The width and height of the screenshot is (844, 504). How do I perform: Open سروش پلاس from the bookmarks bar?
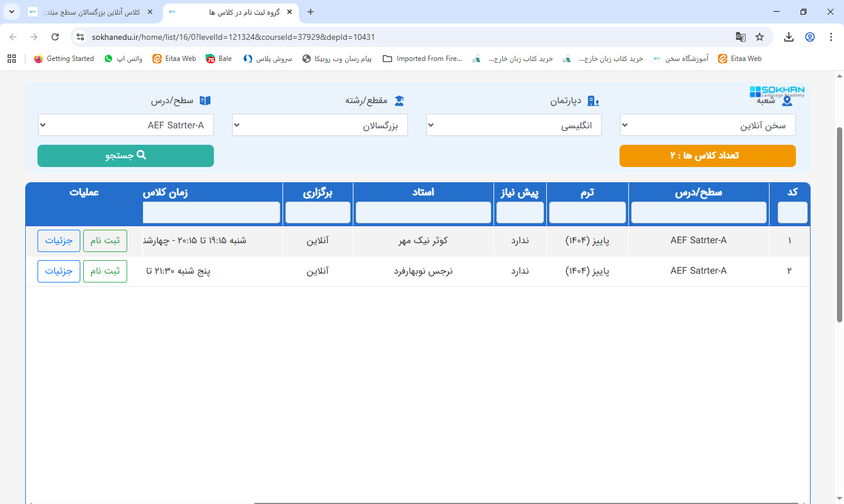point(267,58)
